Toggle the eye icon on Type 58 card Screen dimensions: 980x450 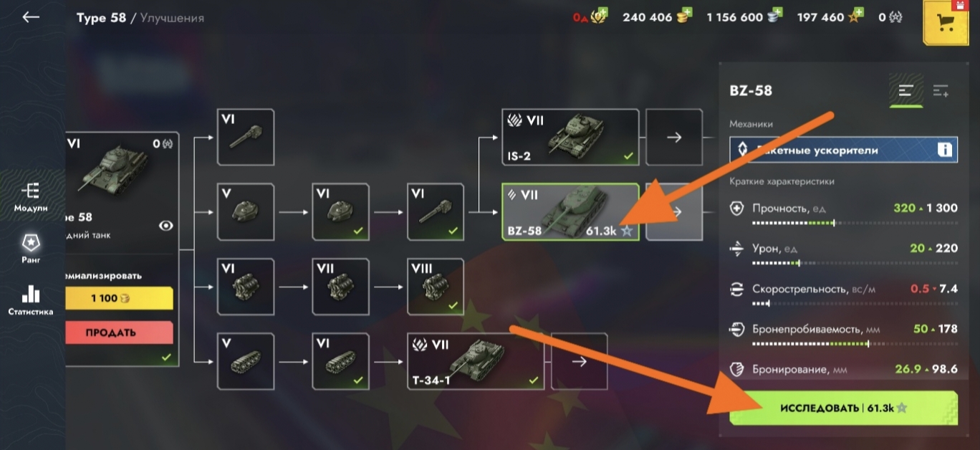coord(165,226)
